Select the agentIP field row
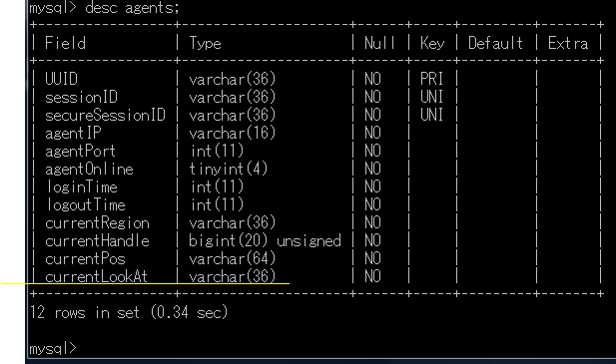Viewport: 616px width, 364px height. (317, 133)
